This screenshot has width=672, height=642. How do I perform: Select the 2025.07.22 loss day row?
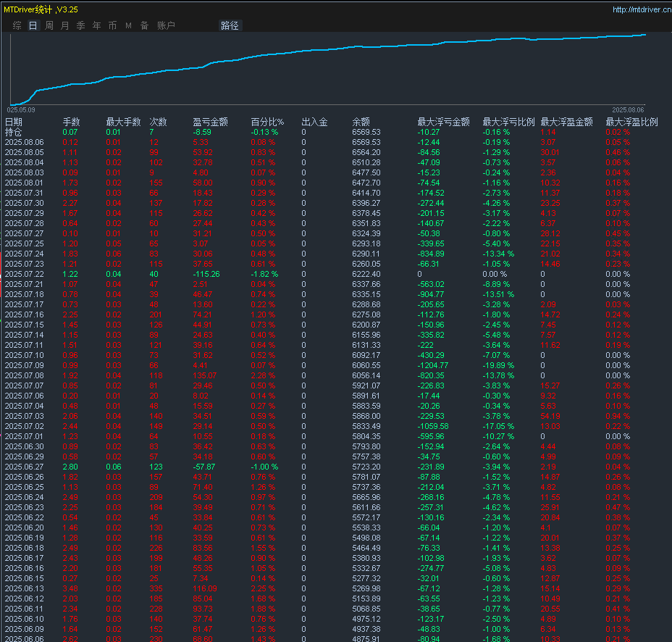[25, 274]
